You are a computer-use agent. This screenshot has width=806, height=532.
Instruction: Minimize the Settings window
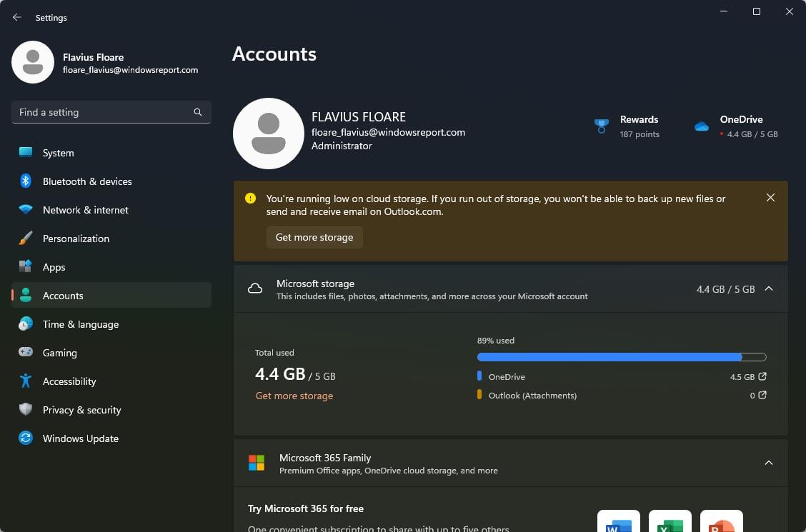point(724,11)
